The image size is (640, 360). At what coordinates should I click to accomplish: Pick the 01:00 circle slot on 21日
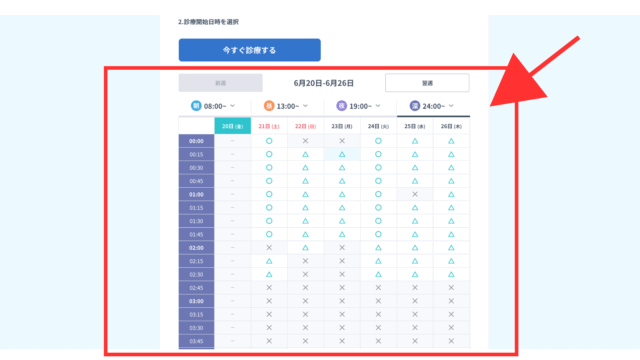[x=269, y=194]
